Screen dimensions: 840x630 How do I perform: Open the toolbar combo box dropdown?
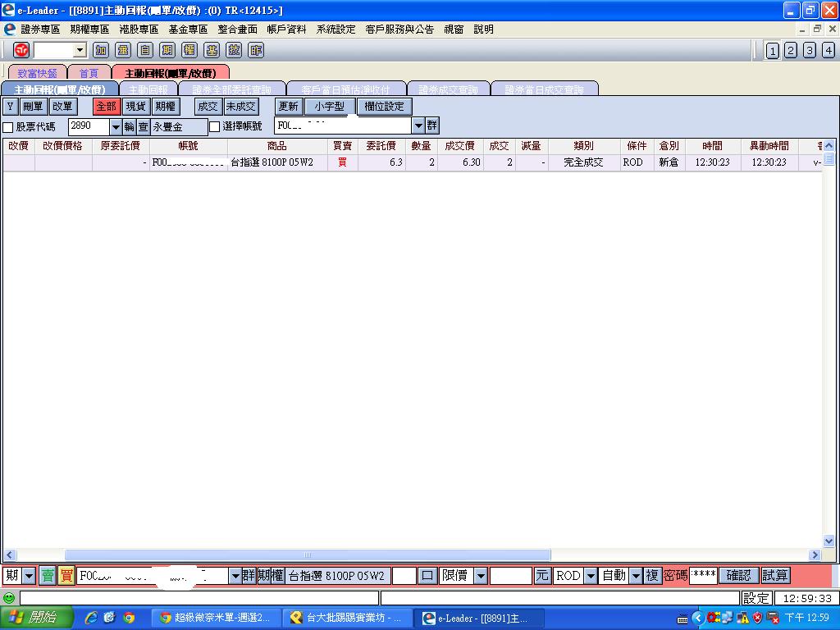tap(80, 50)
